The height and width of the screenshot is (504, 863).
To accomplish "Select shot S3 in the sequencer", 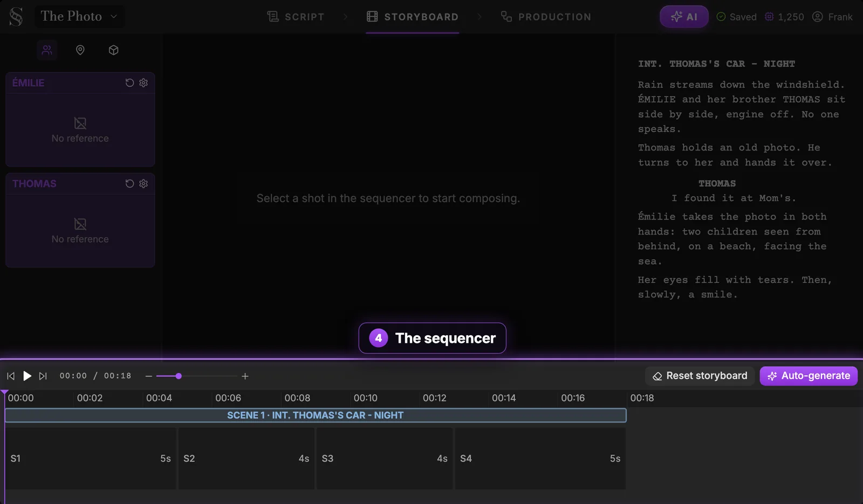I will pos(385,459).
